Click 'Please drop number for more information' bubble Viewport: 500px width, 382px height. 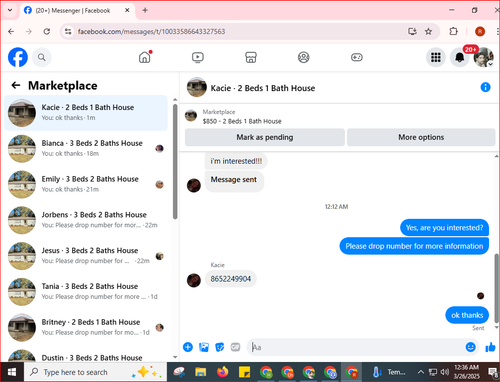pos(414,246)
